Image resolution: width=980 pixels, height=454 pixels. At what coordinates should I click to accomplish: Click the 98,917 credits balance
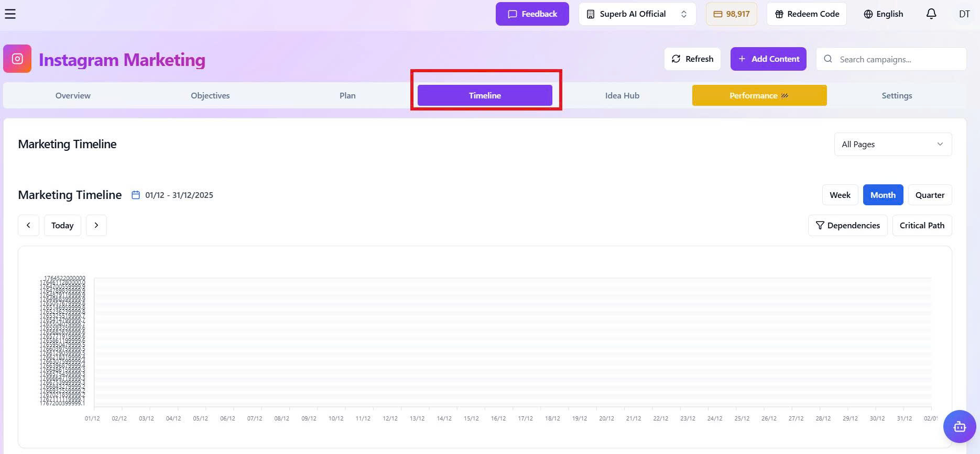[x=731, y=14]
